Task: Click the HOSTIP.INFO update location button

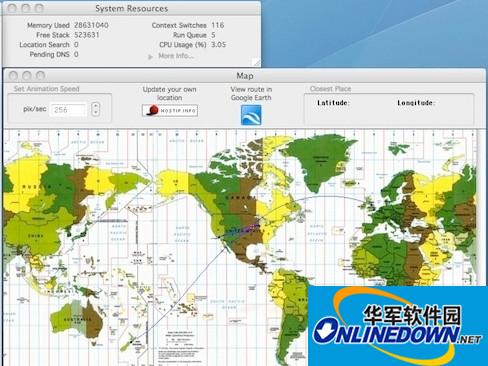Action: point(170,110)
